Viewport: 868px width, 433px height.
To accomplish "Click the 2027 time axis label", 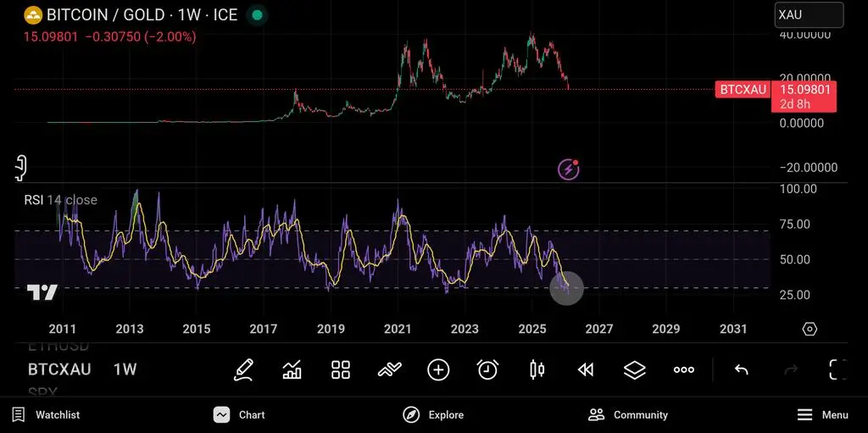I will click(x=599, y=329).
